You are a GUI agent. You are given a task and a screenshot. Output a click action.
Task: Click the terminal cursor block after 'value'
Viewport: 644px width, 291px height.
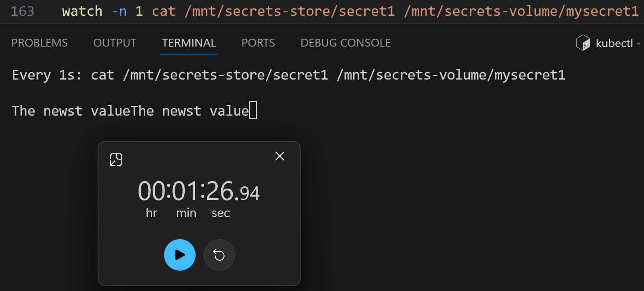253,110
